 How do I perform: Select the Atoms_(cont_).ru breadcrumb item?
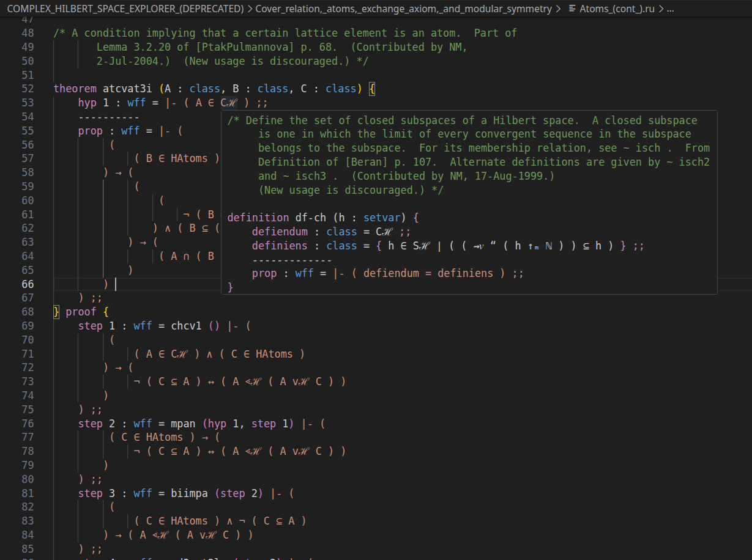tap(617, 9)
